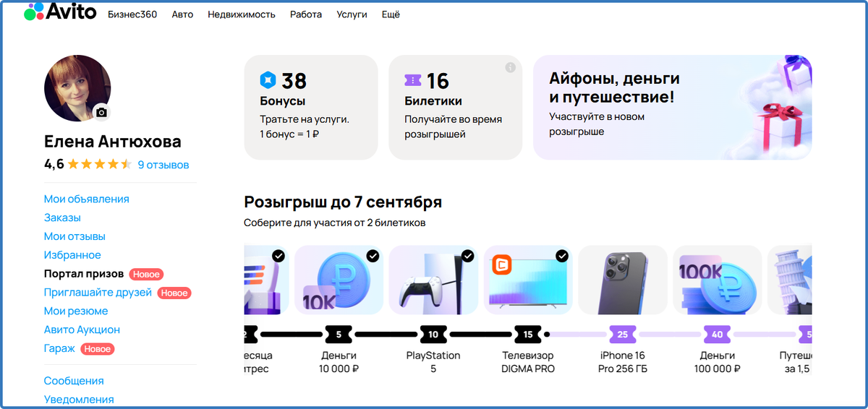Open the Бонусы card
Screen dimensions: 868x409
[311, 107]
